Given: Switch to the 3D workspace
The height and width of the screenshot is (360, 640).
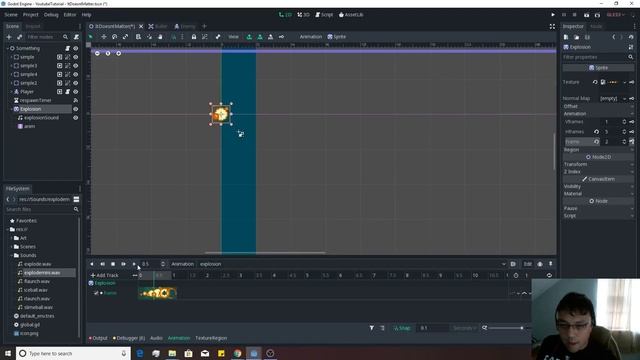Looking at the screenshot, I should [303, 15].
